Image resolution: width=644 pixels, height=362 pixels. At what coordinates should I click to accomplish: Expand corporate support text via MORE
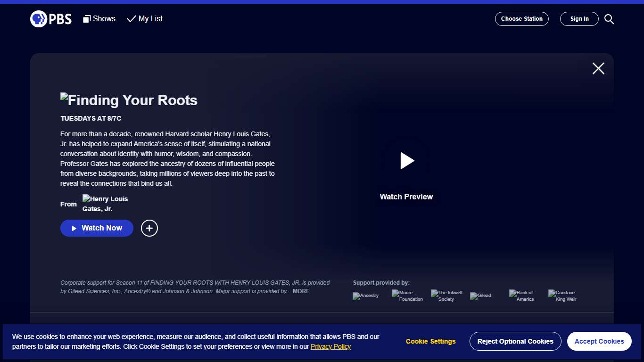click(x=301, y=291)
